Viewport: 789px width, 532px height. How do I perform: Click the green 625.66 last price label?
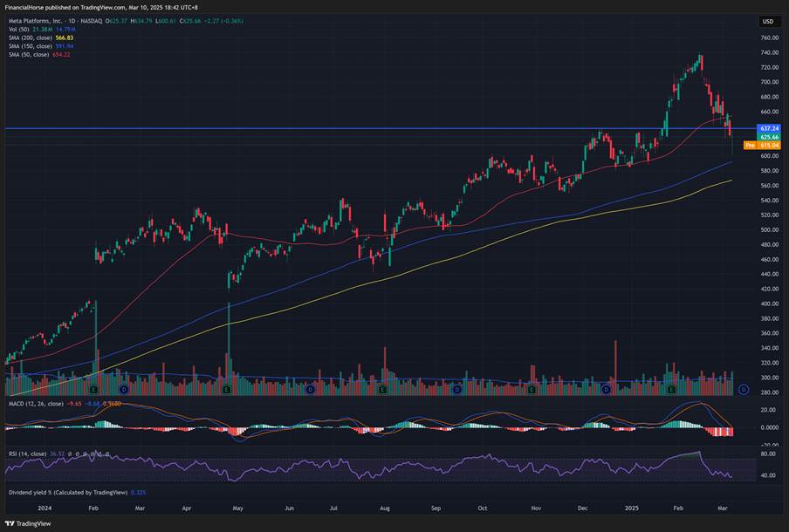[x=770, y=137]
